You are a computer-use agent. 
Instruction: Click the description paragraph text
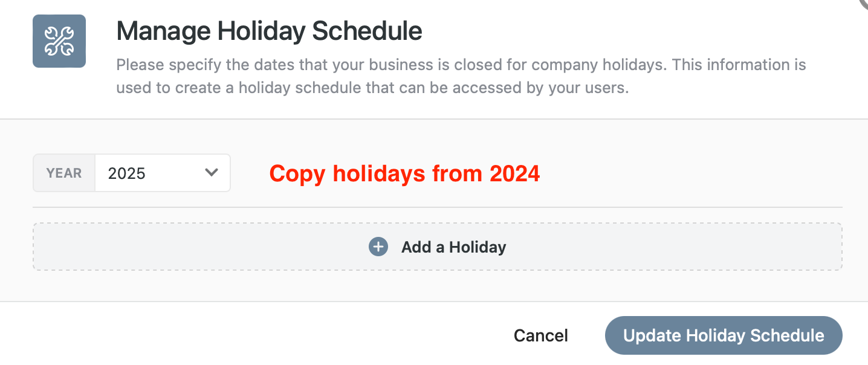pos(461,76)
